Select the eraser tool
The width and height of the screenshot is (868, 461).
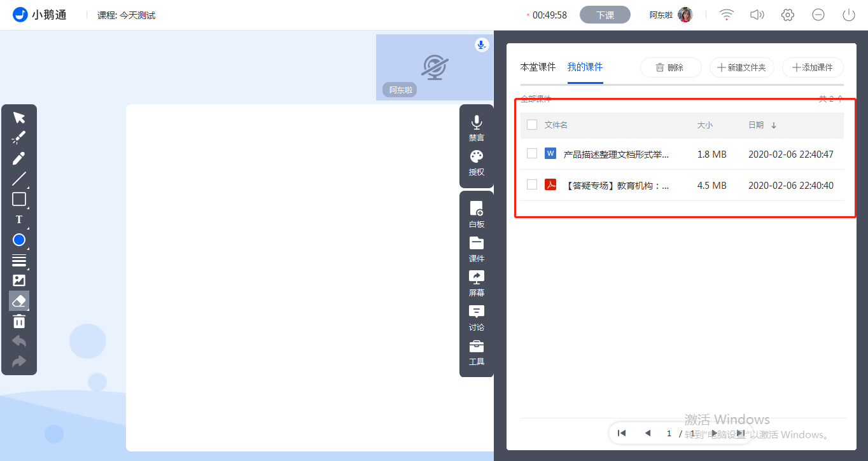point(19,301)
